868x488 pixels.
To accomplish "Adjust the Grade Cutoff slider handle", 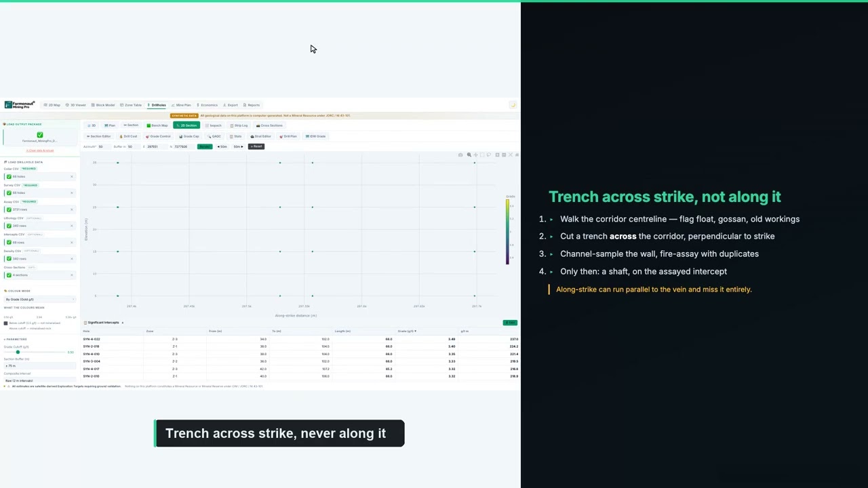I will pos(18,352).
